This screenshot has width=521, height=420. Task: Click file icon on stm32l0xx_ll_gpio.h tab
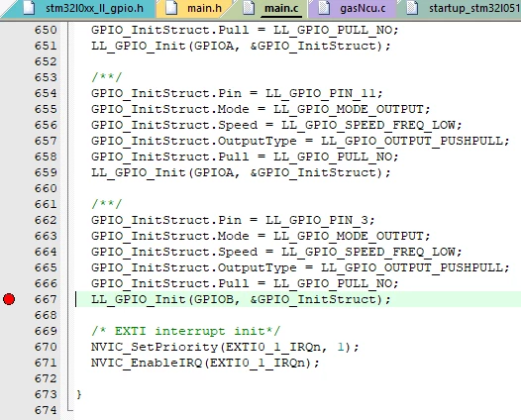click(29, 8)
